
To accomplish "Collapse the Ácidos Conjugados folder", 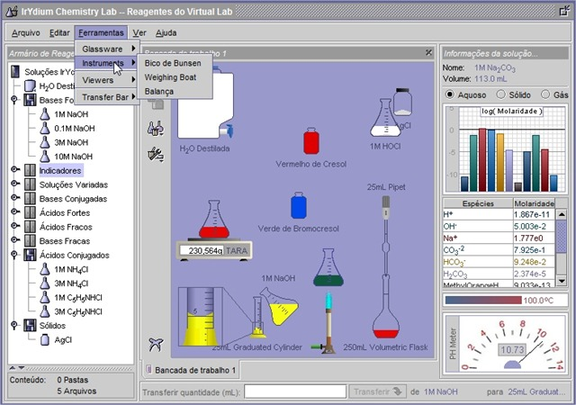I will (14, 254).
